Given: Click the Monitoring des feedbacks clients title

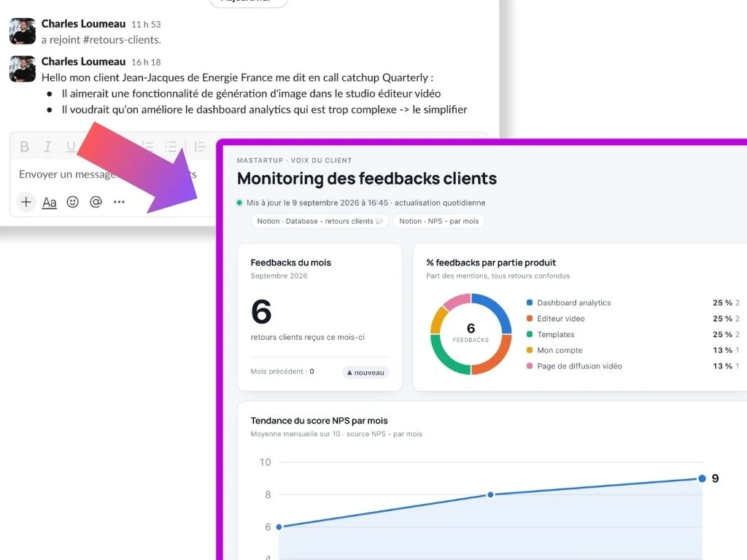Looking at the screenshot, I should coord(366,179).
